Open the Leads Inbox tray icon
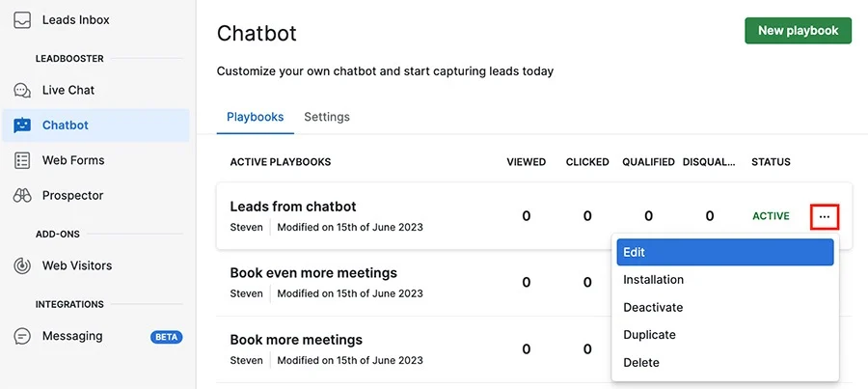 coord(22,20)
